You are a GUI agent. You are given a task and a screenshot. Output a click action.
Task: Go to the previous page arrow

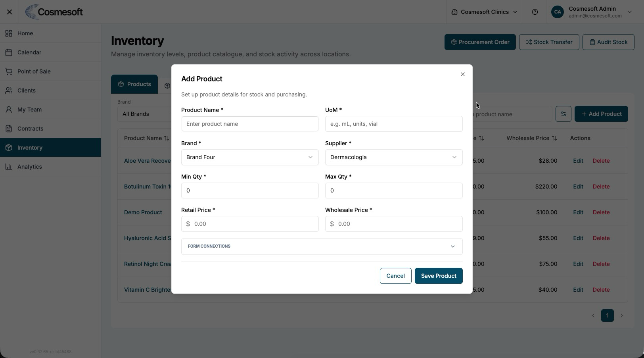point(593,316)
